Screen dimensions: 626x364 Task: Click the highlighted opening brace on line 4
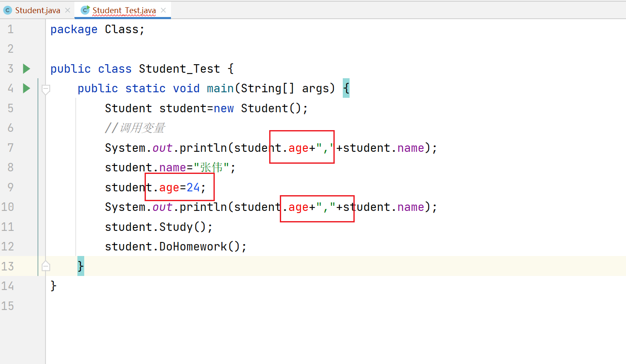pos(346,88)
